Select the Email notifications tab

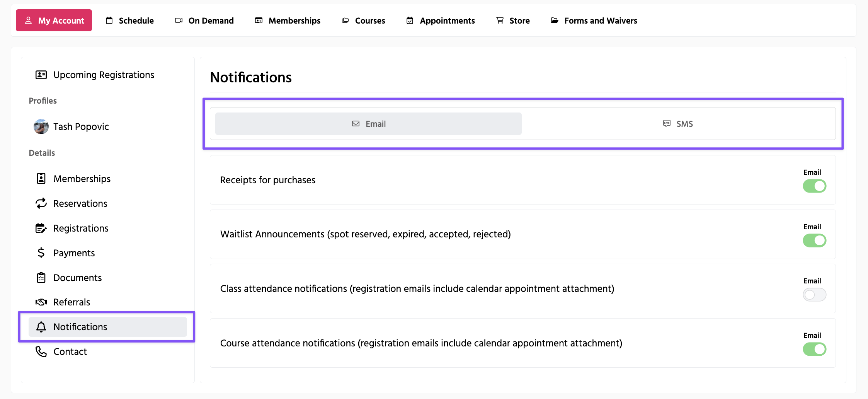point(368,124)
